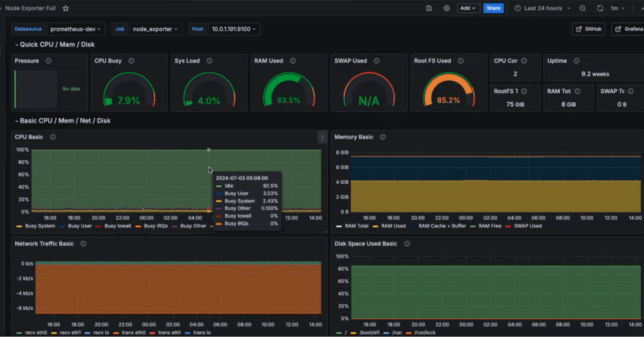The width and height of the screenshot is (644, 337).
Task: Open the CPU Basic panel three-dot menu
Action: click(x=322, y=137)
